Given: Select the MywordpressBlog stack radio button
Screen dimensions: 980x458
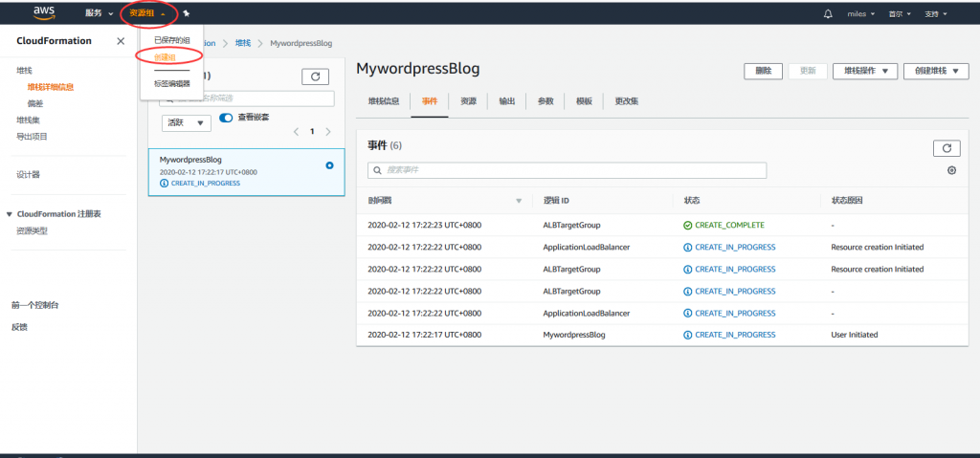Looking at the screenshot, I should (x=329, y=165).
